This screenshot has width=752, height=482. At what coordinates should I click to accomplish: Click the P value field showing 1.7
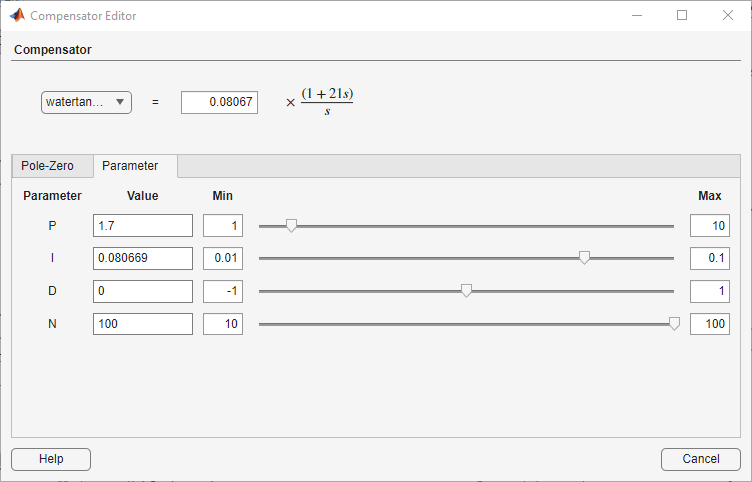click(143, 225)
